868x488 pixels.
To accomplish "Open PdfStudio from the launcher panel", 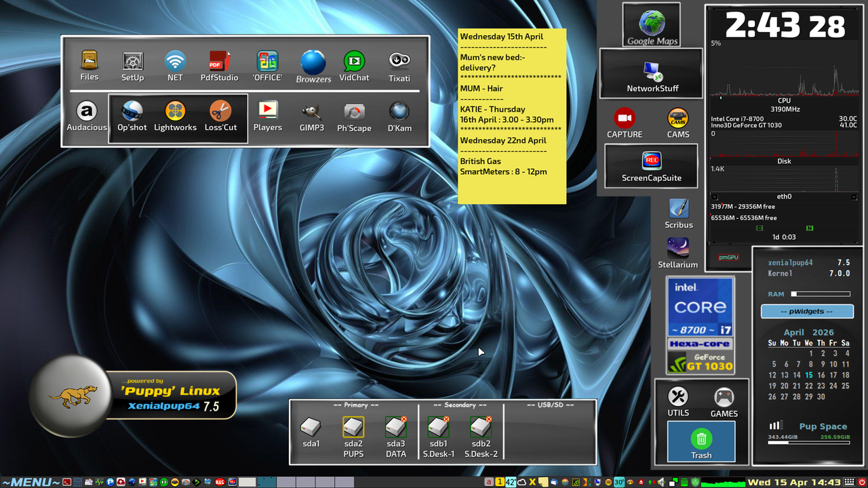I will pos(219,61).
